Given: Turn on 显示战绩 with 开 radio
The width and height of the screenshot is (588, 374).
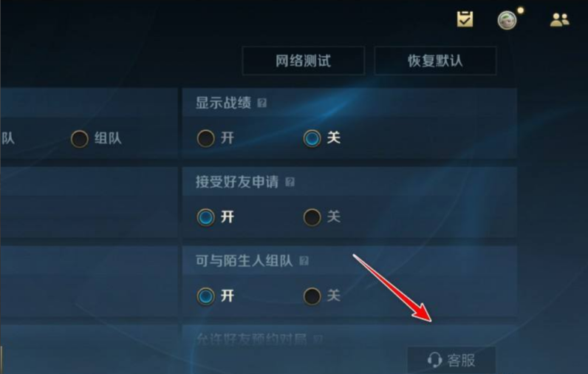Looking at the screenshot, I should click(x=205, y=138).
